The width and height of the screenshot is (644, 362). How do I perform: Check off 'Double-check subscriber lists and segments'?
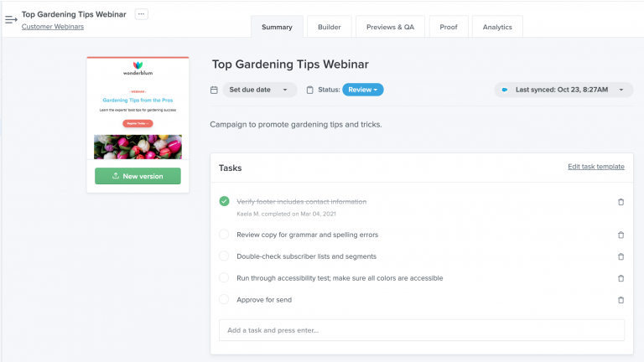(x=224, y=256)
